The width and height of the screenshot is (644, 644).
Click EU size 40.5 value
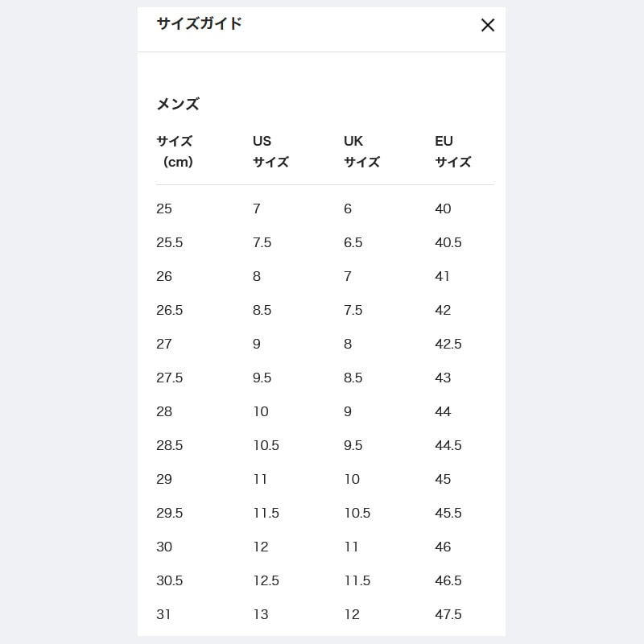[x=448, y=242]
